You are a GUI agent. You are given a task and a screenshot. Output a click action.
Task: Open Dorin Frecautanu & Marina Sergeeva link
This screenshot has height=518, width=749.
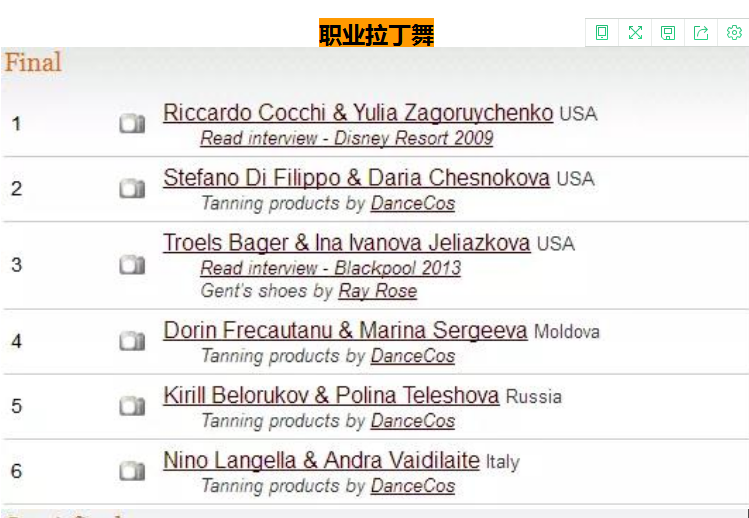345,331
